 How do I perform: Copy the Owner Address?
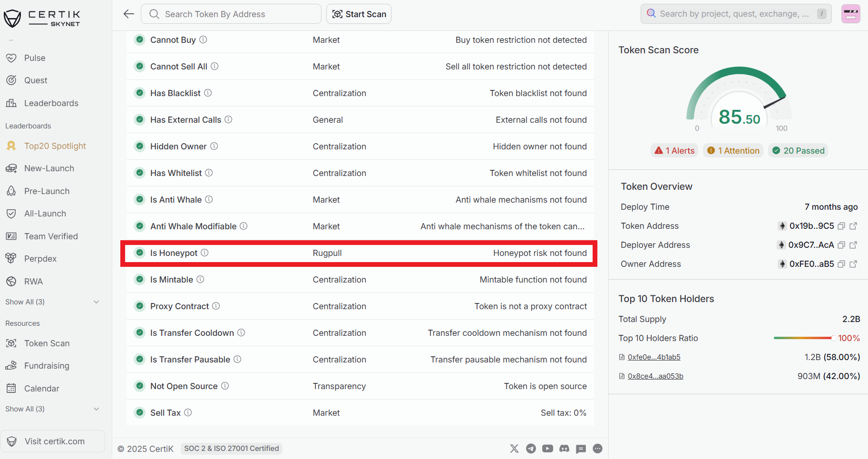tap(841, 264)
